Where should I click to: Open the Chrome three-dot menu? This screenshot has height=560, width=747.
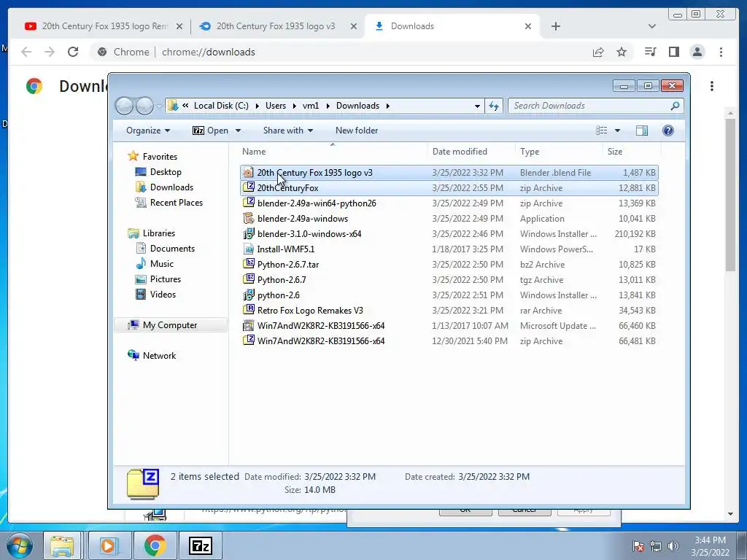[x=721, y=52]
